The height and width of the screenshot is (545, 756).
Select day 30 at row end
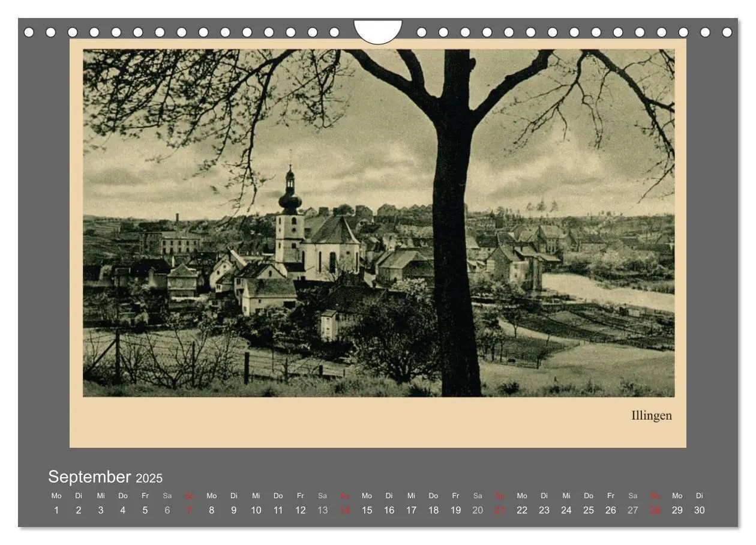pyautogui.click(x=700, y=510)
